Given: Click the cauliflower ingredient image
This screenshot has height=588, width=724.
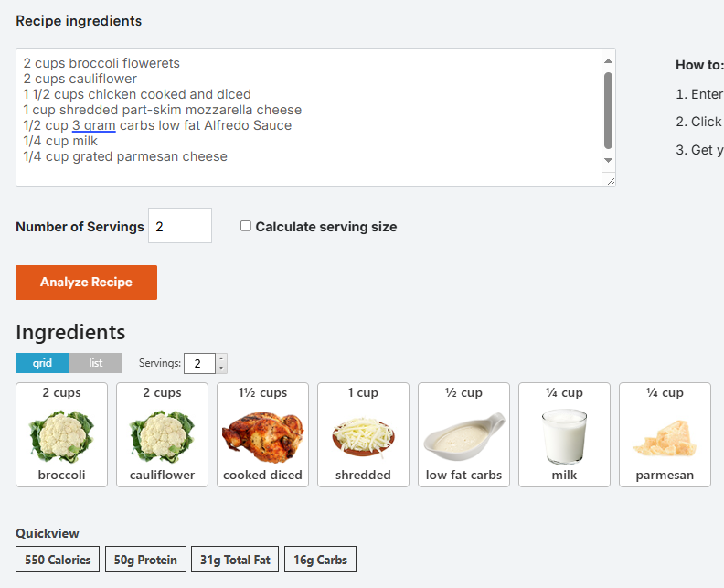Looking at the screenshot, I should [x=162, y=436].
